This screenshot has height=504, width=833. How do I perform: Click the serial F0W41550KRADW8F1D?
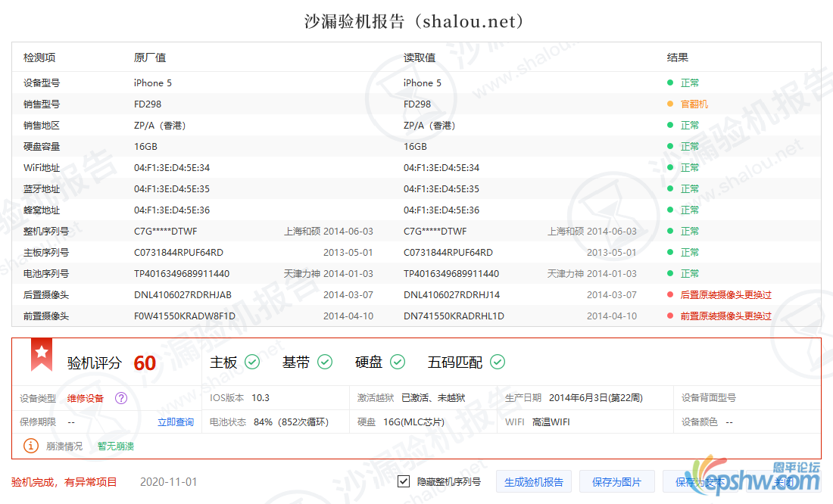pos(185,316)
